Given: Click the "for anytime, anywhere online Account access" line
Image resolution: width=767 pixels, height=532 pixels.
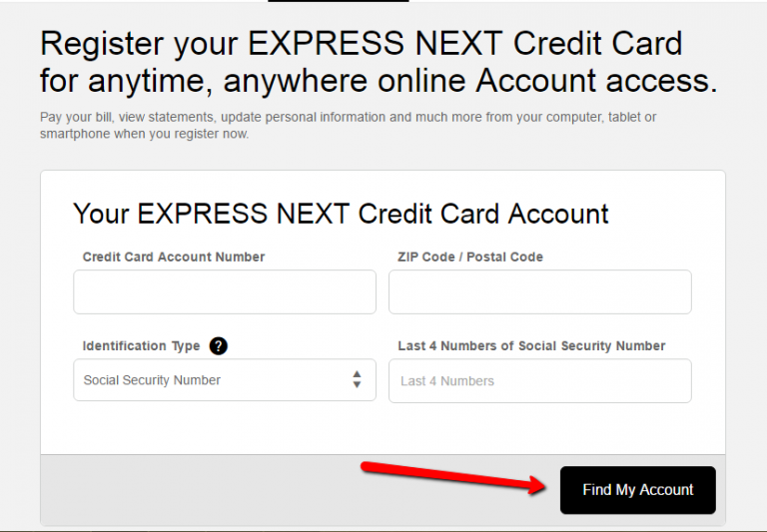Looking at the screenshot, I should (379, 81).
